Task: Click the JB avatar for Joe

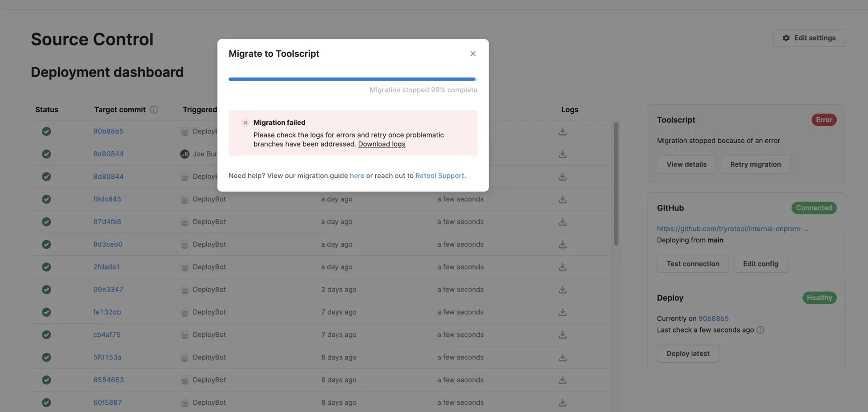Action: point(185,154)
